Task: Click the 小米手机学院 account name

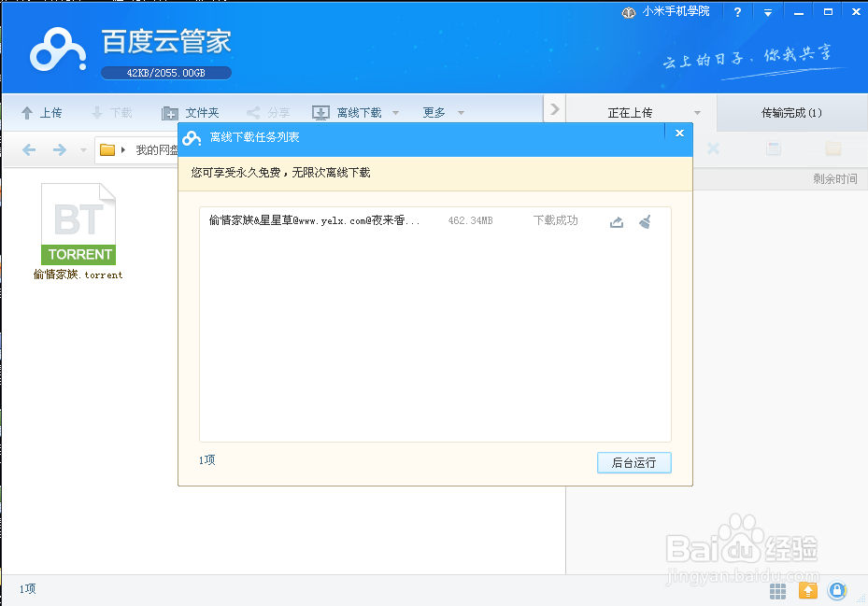Action: pyautogui.click(x=676, y=11)
